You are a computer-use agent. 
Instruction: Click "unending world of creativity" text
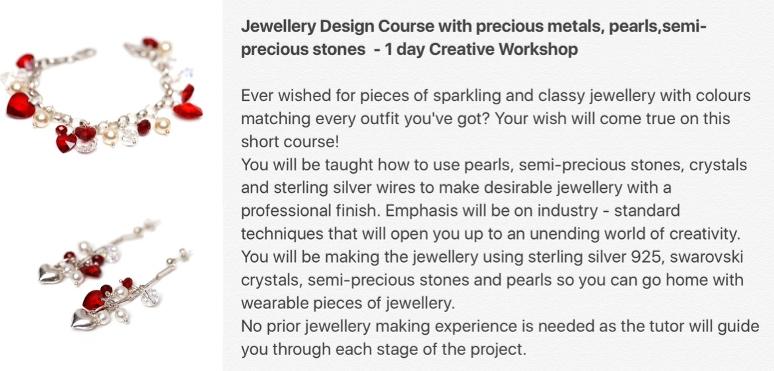tap(633, 234)
